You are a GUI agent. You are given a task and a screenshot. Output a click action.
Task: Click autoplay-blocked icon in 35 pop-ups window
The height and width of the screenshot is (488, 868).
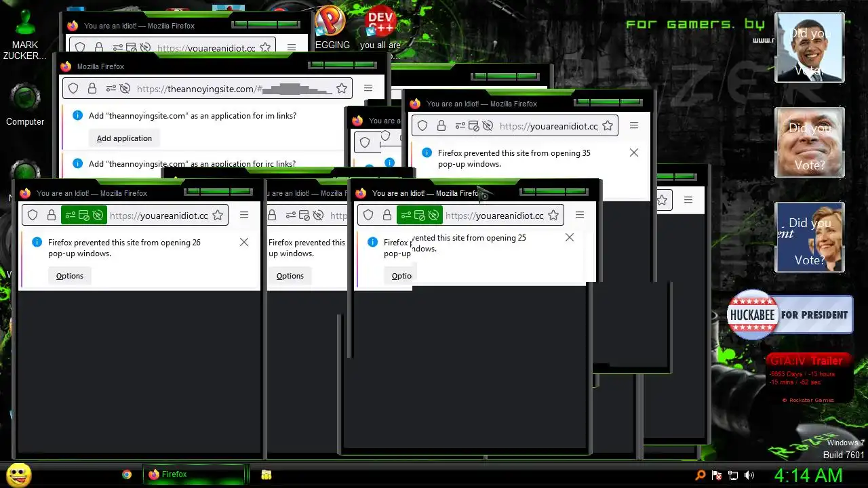[488, 126]
